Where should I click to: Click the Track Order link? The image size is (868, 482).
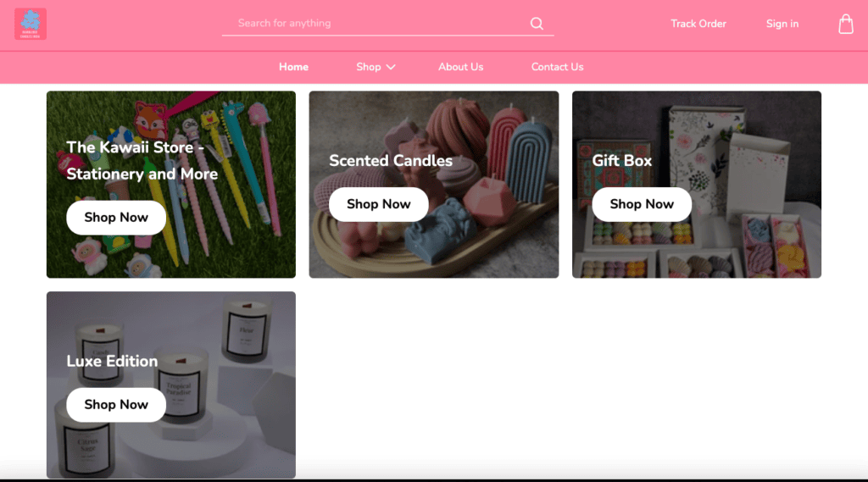tap(698, 24)
